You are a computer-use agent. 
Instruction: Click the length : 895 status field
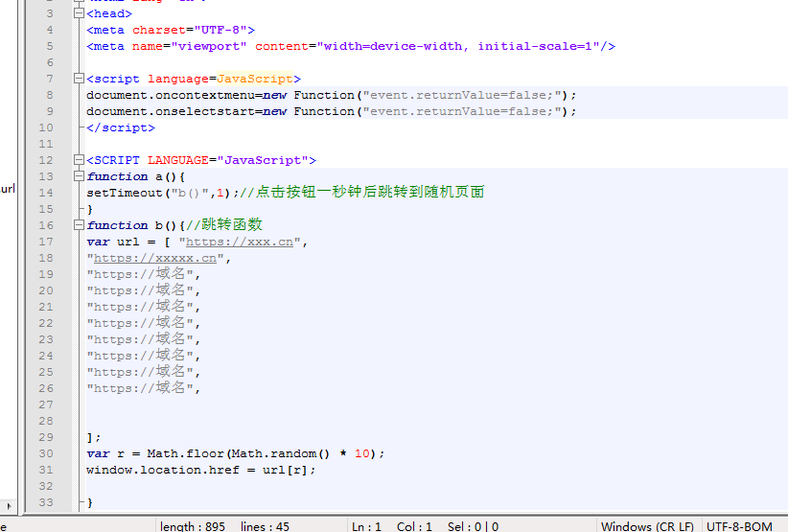point(193,525)
